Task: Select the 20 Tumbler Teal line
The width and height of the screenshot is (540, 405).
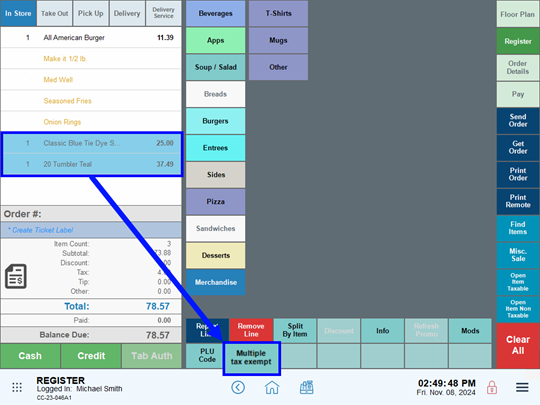Action: tap(92, 164)
